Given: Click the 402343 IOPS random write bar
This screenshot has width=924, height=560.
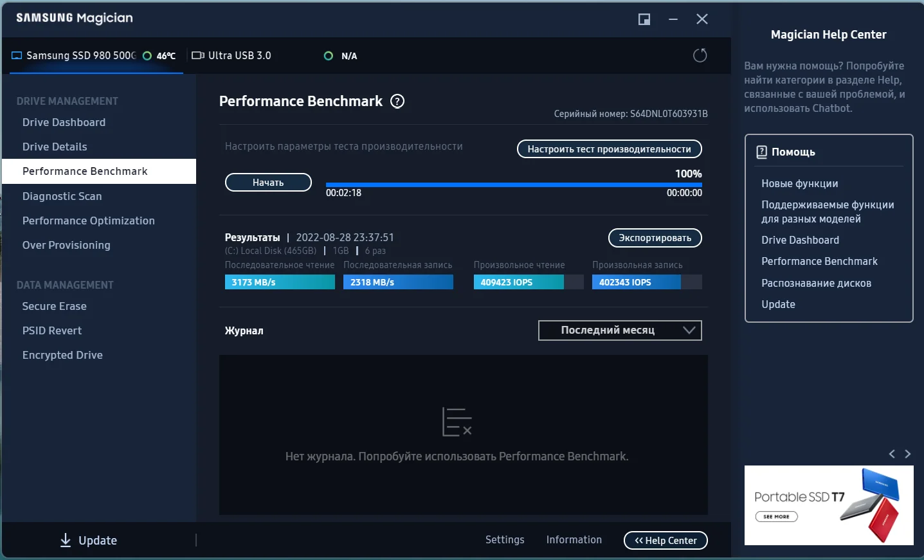Looking at the screenshot, I should pos(647,282).
